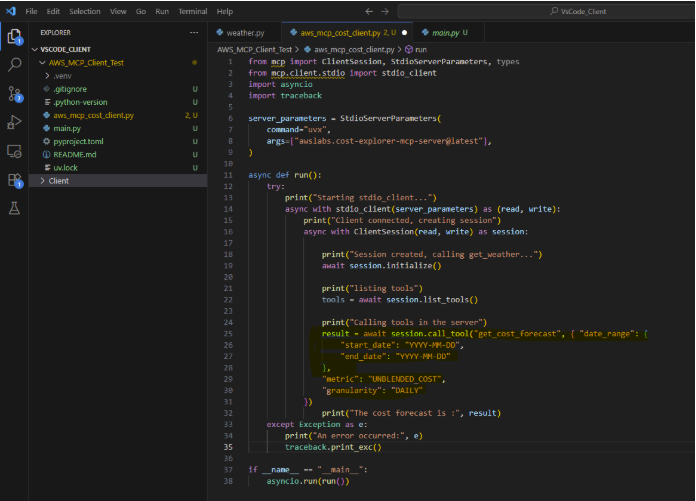
Task: Click the VS Code logo icon
Action: pyautogui.click(x=11, y=11)
